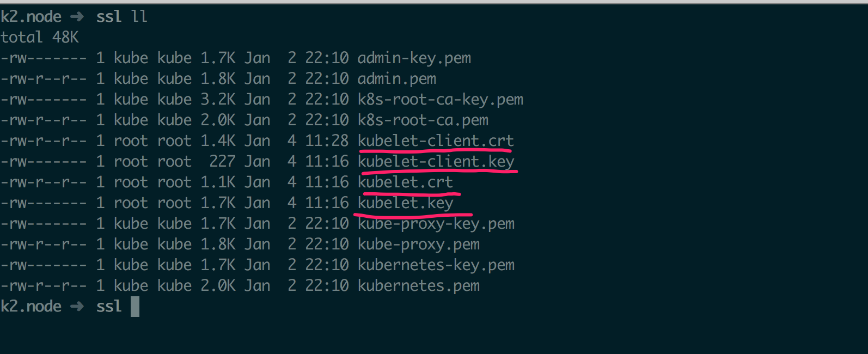The width and height of the screenshot is (868, 354).
Task: Point at the k8s-root-ca.pem entry
Action: coord(423,120)
